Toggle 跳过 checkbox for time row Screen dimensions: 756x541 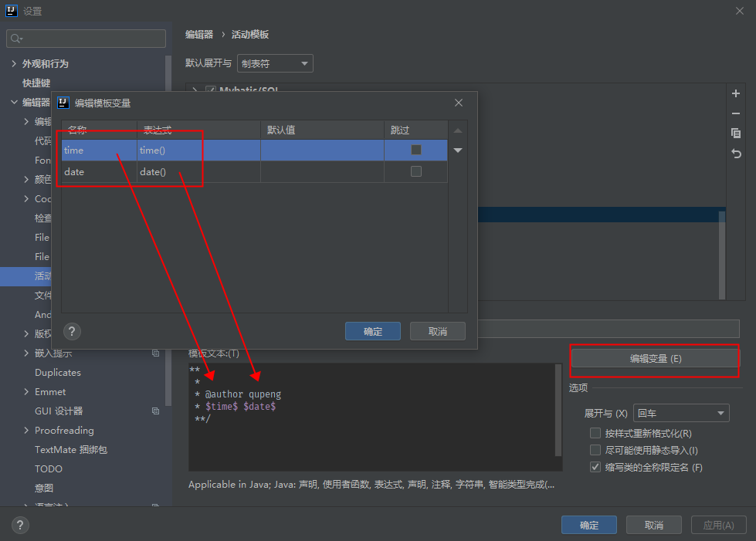click(416, 150)
